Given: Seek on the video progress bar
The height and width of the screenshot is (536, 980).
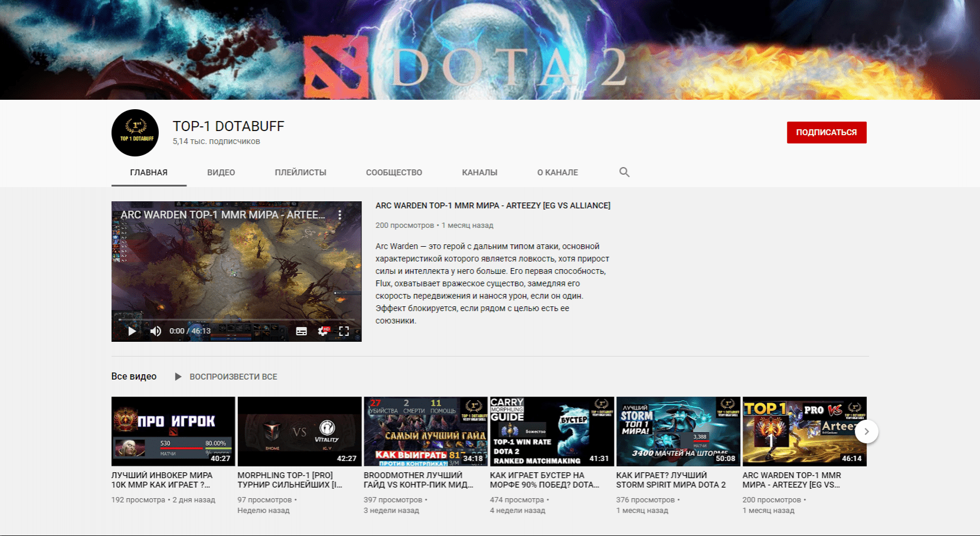Looking at the screenshot, I should coord(237,319).
